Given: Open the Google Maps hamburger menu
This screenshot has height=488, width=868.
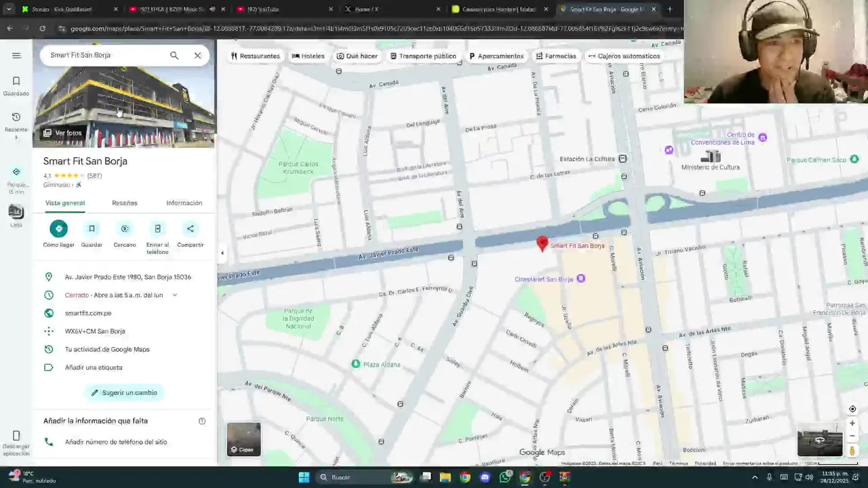Looking at the screenshot, I should (16, 56).
